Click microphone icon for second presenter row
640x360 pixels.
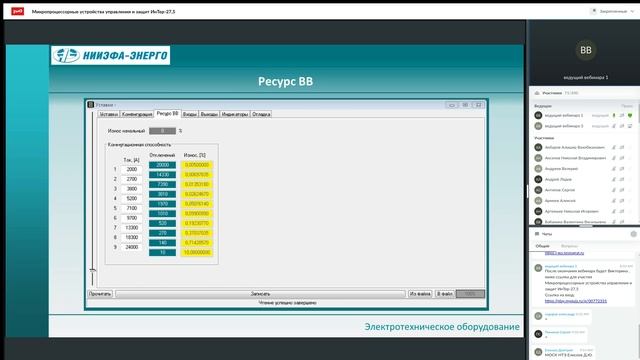pyautogui.click(x=613, y=126)
